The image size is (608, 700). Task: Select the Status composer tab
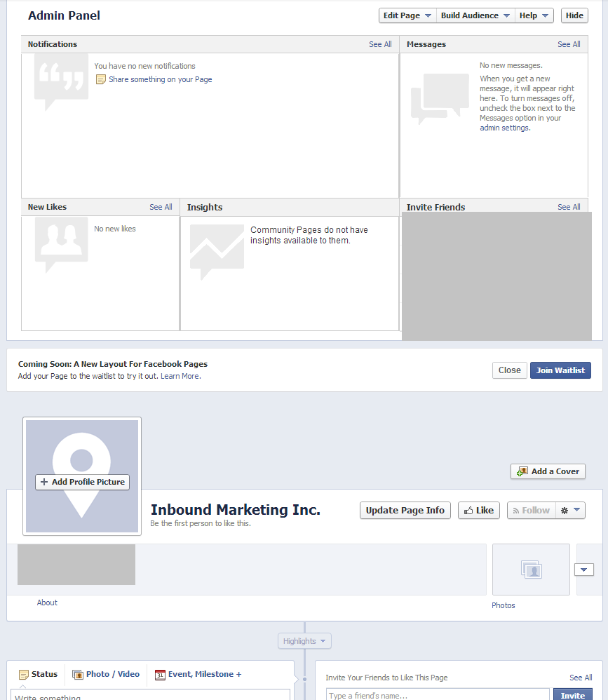coord(39,674)
